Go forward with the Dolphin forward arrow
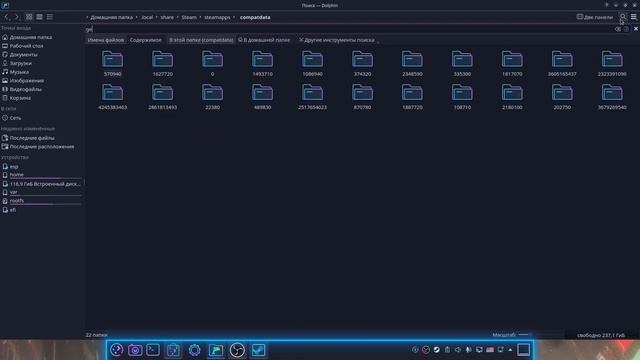 click(17, 17)
